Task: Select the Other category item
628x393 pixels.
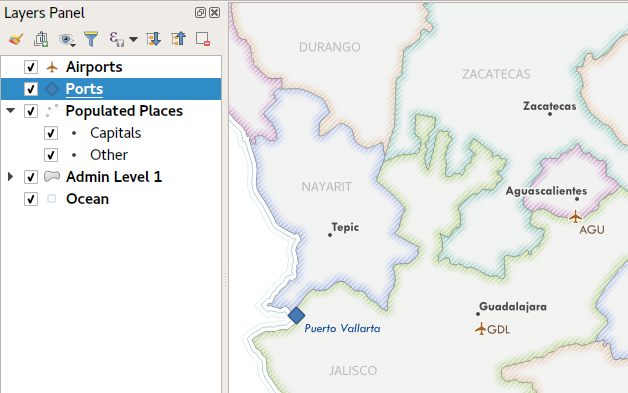Action: [x=109, y=155]
